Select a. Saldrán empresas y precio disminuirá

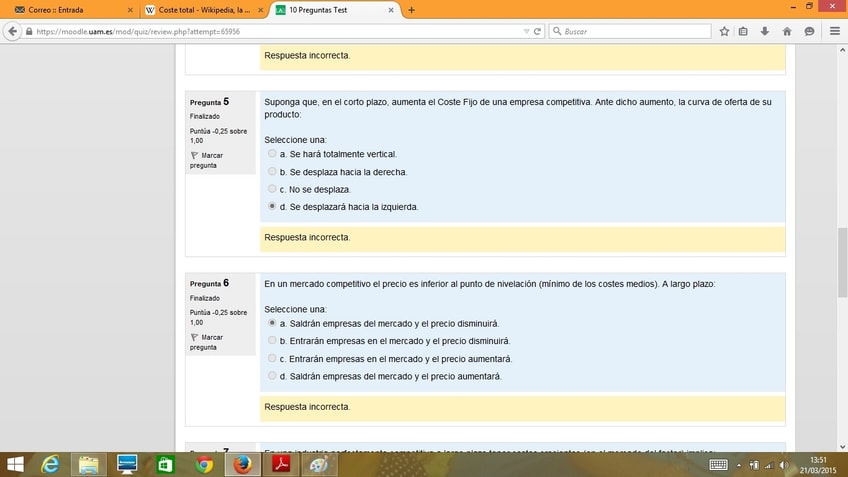point(272,323)
